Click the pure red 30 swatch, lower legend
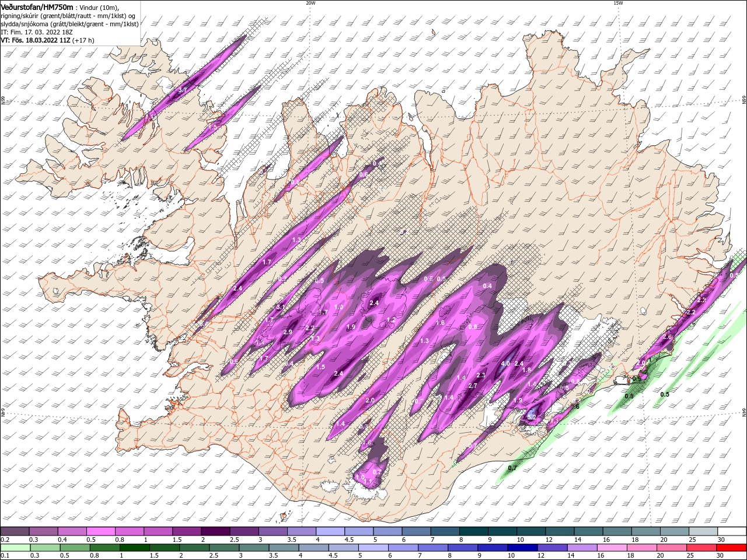 click(730, 548)
